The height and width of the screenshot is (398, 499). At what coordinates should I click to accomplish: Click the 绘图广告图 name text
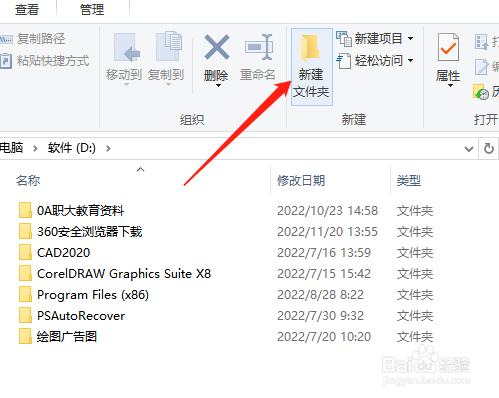click(67, 337)
